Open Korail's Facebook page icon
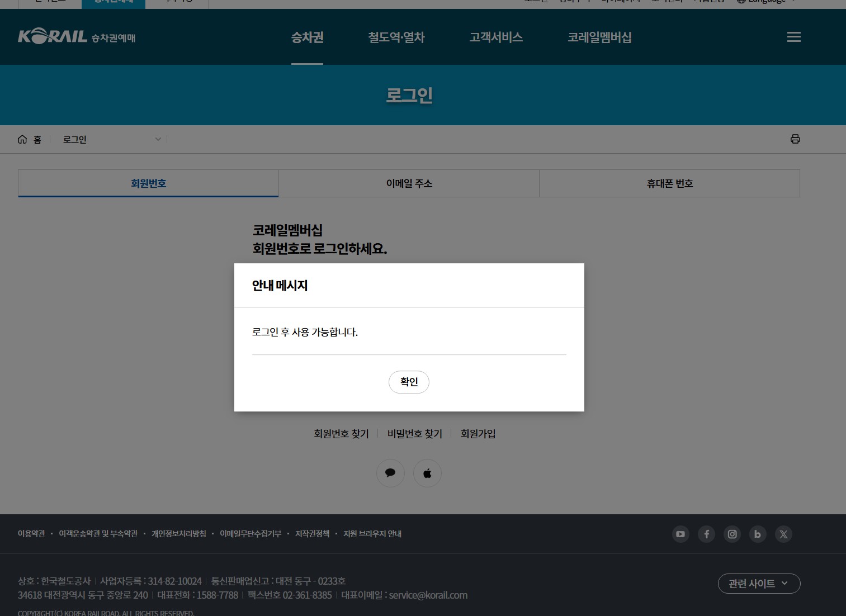 click(x=706, y=534)
